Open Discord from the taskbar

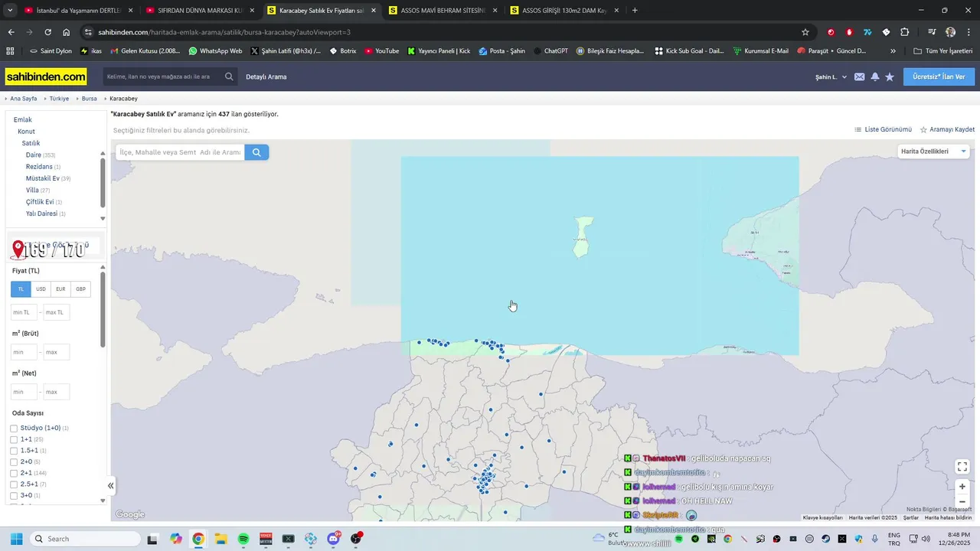(x=334, y=539)
